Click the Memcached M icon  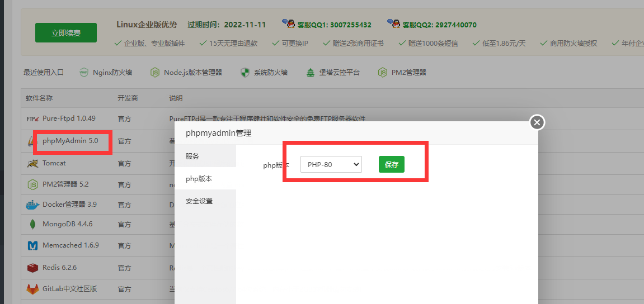[32, 246]
